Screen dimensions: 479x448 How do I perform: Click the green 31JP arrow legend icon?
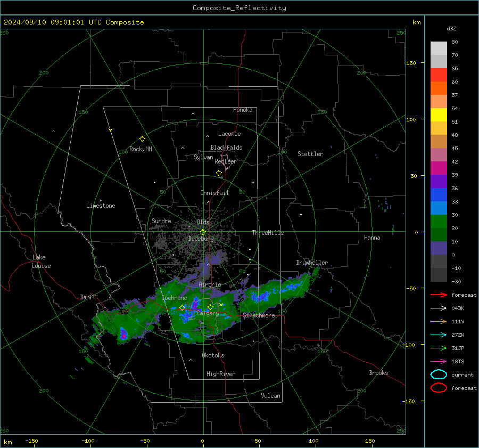tap(439, 348)
